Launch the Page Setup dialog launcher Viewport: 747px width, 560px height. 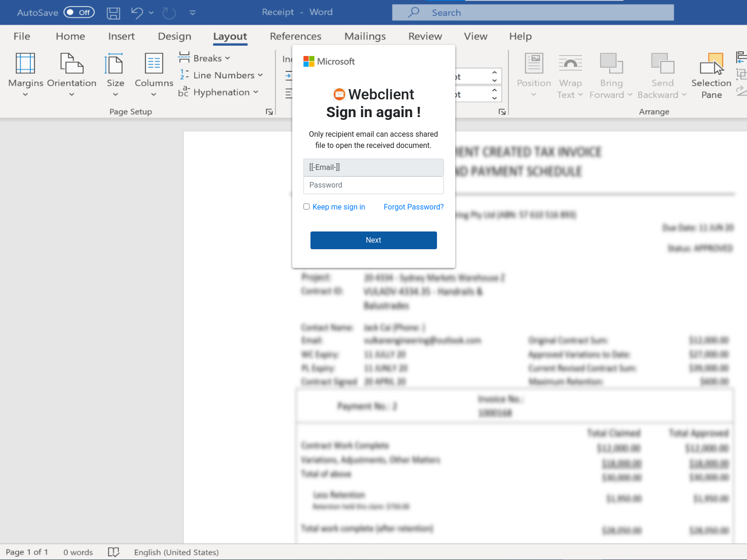pos(269,112)
